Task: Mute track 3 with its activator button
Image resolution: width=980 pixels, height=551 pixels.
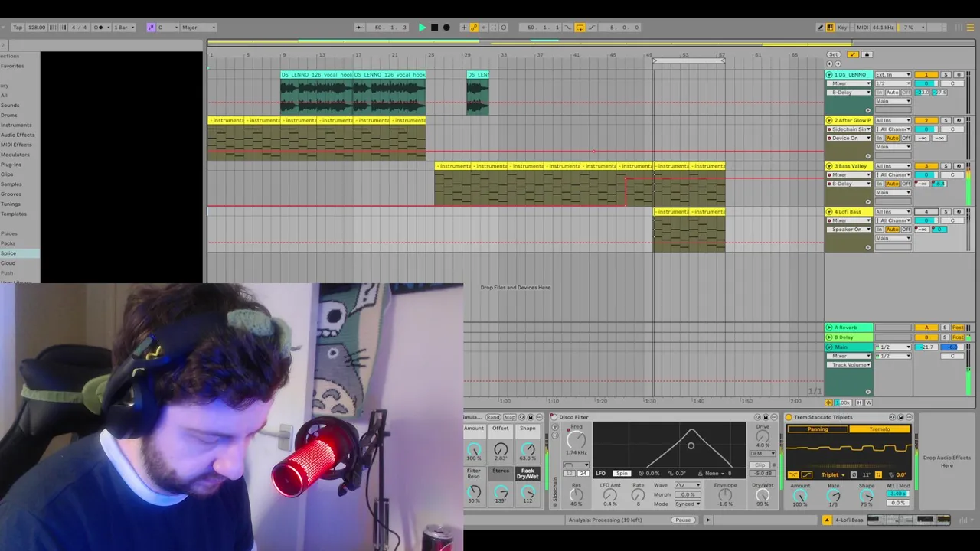Action: [x=926, y=166]
